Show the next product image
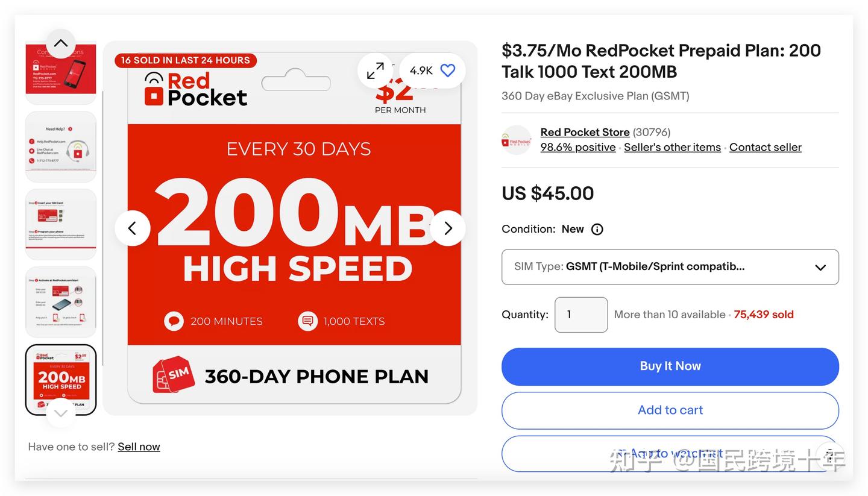 tap(448, 228)
